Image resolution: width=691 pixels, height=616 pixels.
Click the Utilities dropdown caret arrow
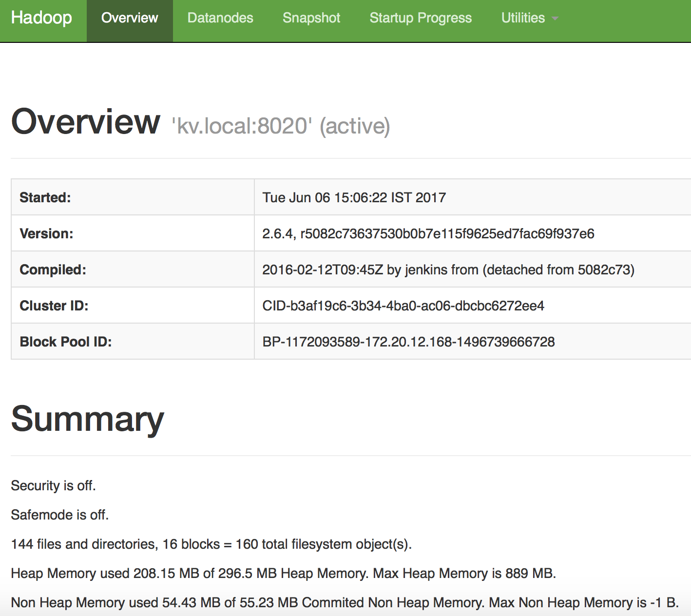(555, 19)
